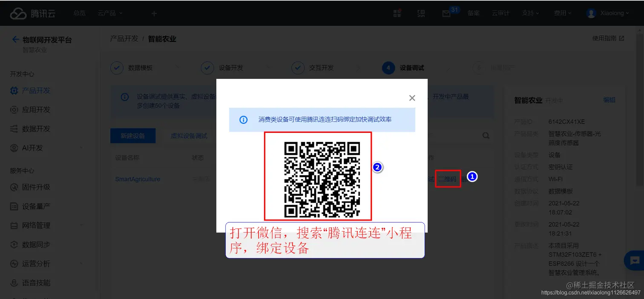Open 设备量产 in sidebar
The width and height of the screenshot is (644, 299).
[x=36, y=206]
